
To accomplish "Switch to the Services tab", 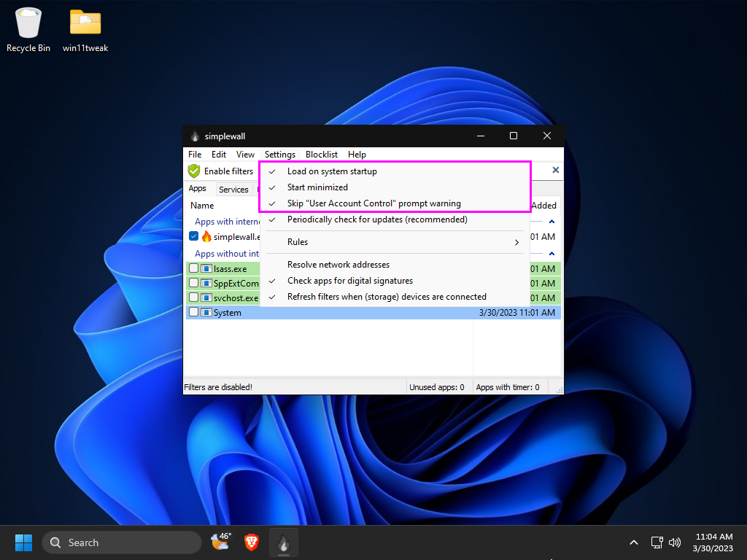I will pyautogui.click(x=233, y=190).
